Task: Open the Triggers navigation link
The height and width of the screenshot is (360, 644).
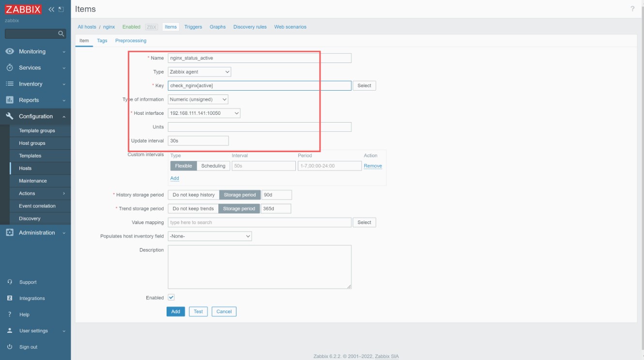Action: (193, 27)
